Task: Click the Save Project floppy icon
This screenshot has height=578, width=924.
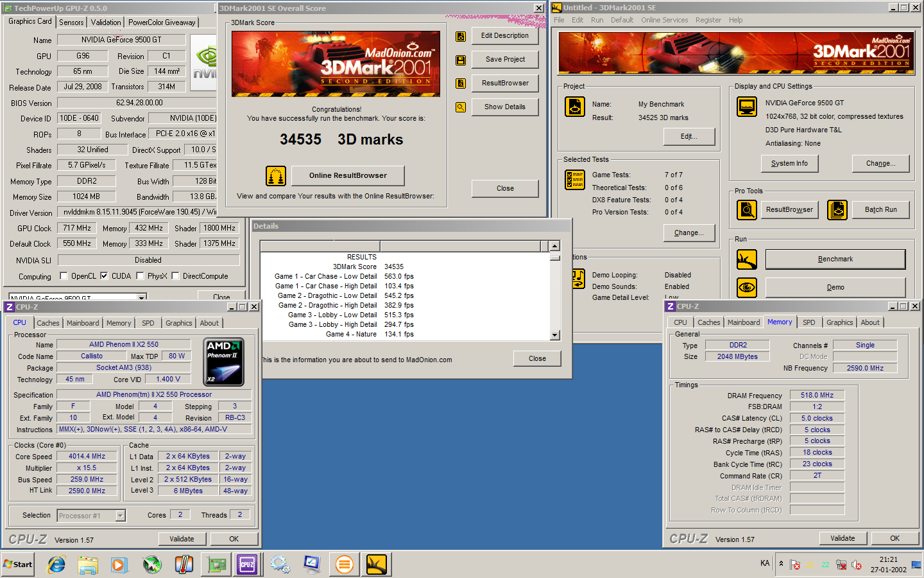Action: tap(461, 60)
